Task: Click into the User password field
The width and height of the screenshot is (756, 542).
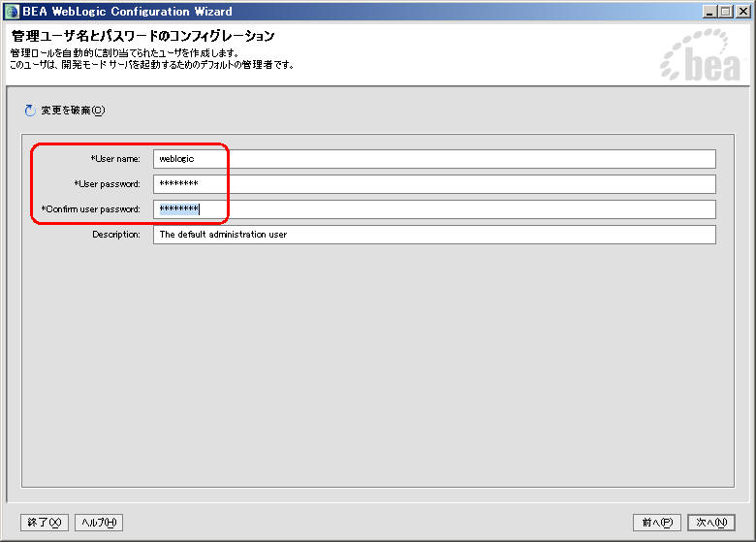Action: [433, 184]
